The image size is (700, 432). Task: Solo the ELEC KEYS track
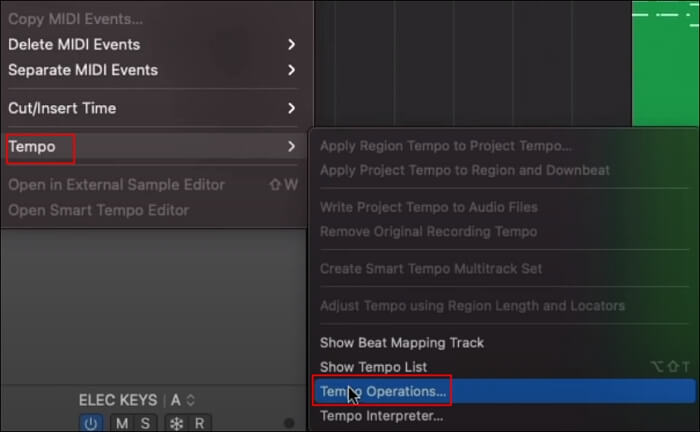pyautogui.click(x=143, y=423)
